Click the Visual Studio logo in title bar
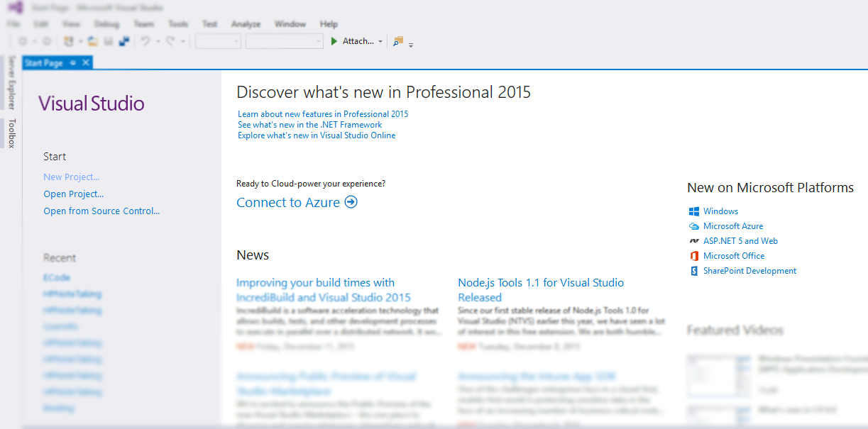Viewport: 868px width, 429px height. 16,8
